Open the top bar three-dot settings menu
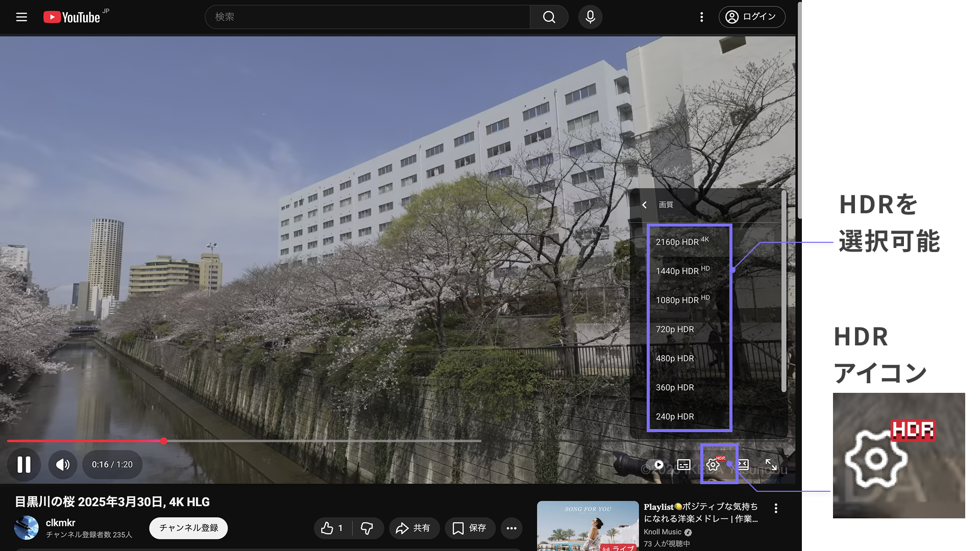The height and width of the screenshot is (551, 980). tap(701, 17)
